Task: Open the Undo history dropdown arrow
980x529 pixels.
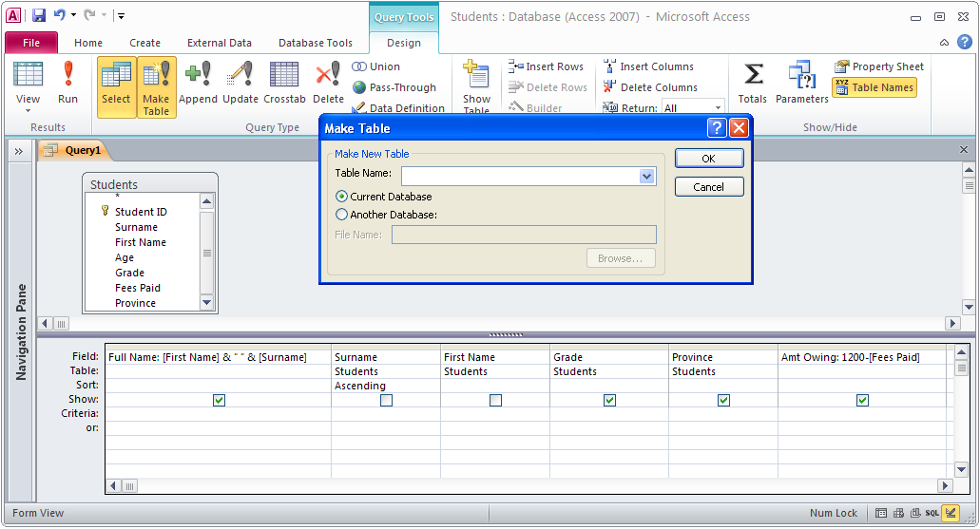Action: coord(74,15)
